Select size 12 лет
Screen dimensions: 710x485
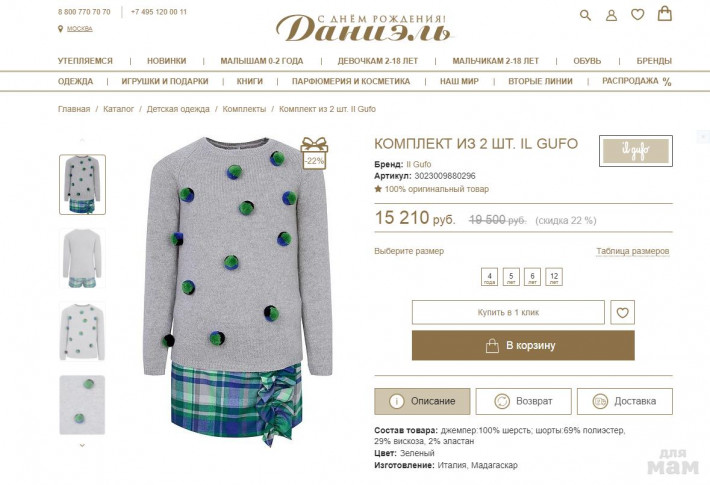pyautogui.click(x=554, y=277)
